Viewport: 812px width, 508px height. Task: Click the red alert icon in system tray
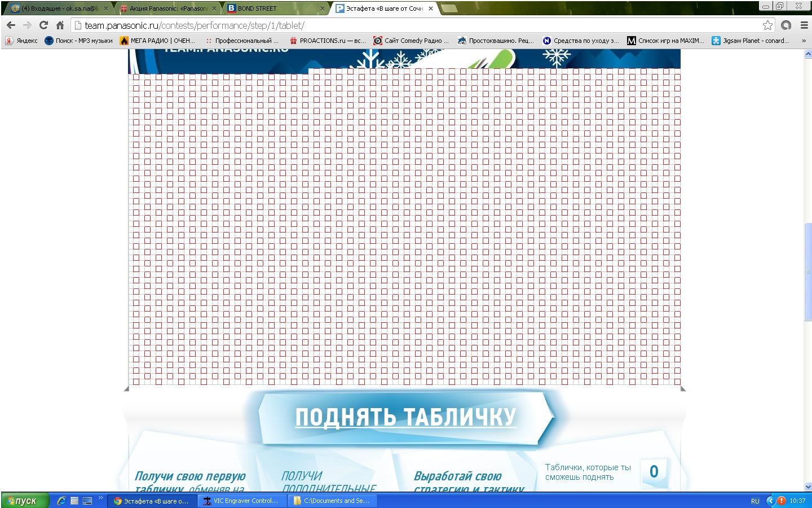pyautogui.click(x=782, y=501)
